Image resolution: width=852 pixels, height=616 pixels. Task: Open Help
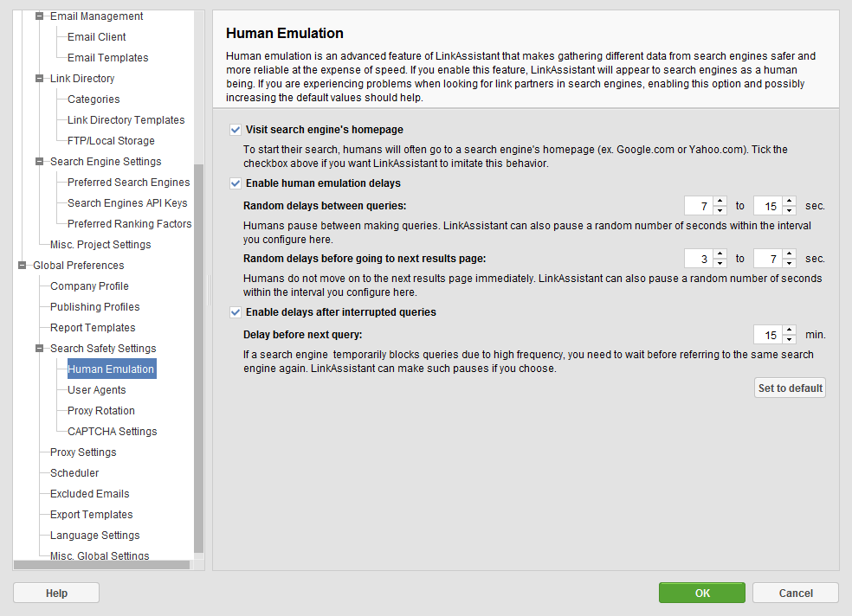(x=56, y=593)
